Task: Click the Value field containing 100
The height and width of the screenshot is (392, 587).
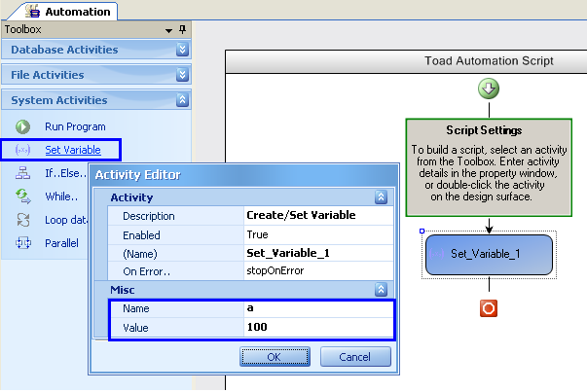Action: click(318, 327)
